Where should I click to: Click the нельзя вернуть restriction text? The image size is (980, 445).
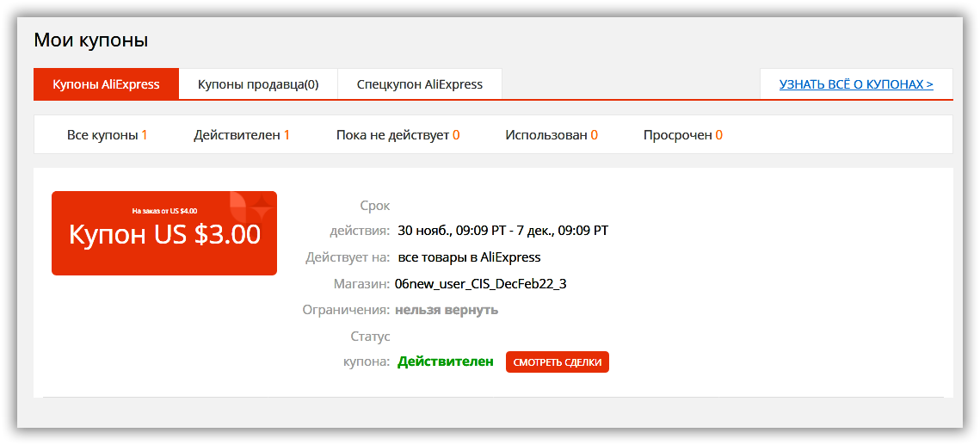[447, 310]
